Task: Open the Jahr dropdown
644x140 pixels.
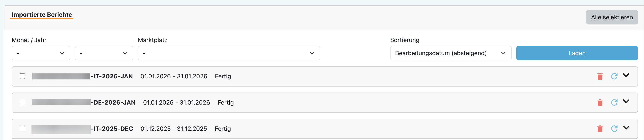Action: pyautogui.click(x=104, y=53)
